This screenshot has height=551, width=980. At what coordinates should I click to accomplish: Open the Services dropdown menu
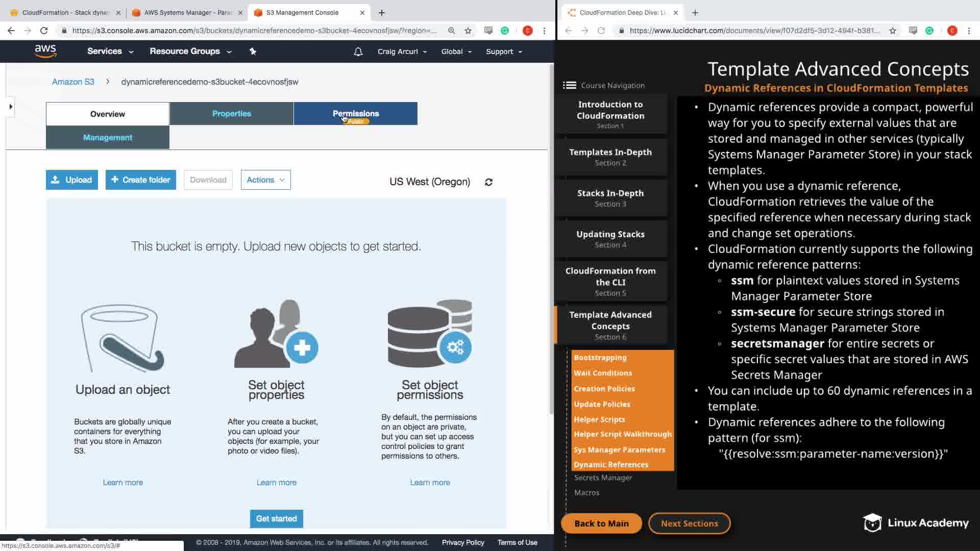click(x=110, y=51)
